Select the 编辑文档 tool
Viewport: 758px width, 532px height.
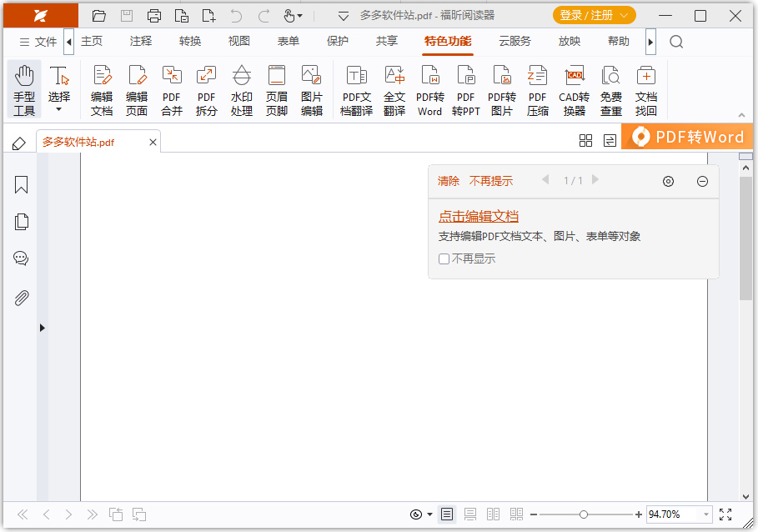tap(101, 89)
